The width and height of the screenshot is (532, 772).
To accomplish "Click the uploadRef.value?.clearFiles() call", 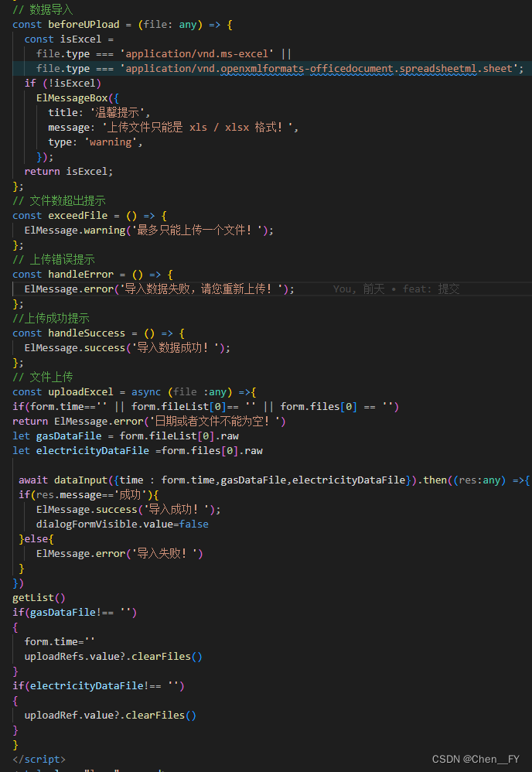I will coord(111,715).
